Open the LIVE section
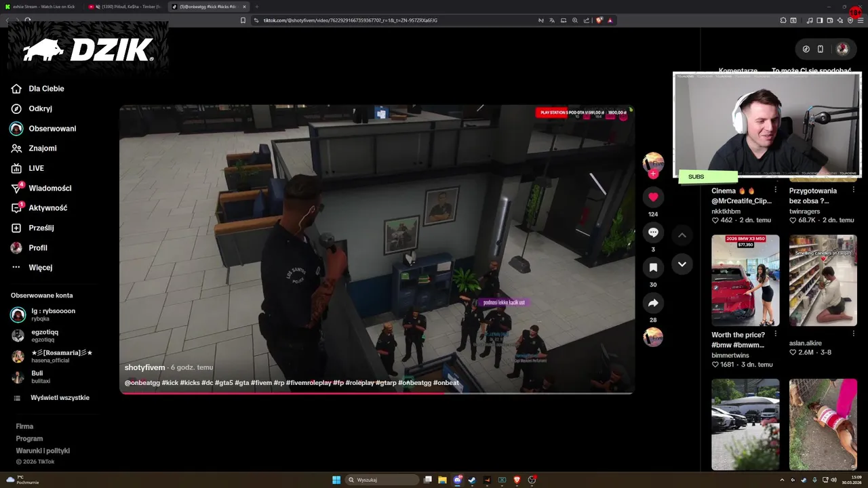 tap(27, 168)
